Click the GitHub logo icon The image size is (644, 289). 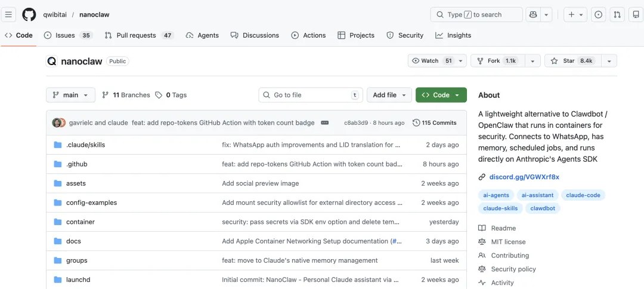pos(29,14)
